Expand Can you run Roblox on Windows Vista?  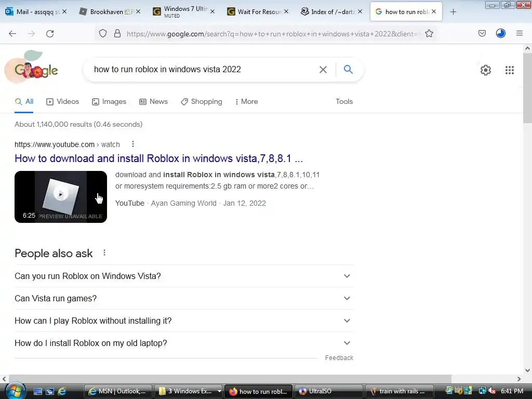(x=184, y=276)
